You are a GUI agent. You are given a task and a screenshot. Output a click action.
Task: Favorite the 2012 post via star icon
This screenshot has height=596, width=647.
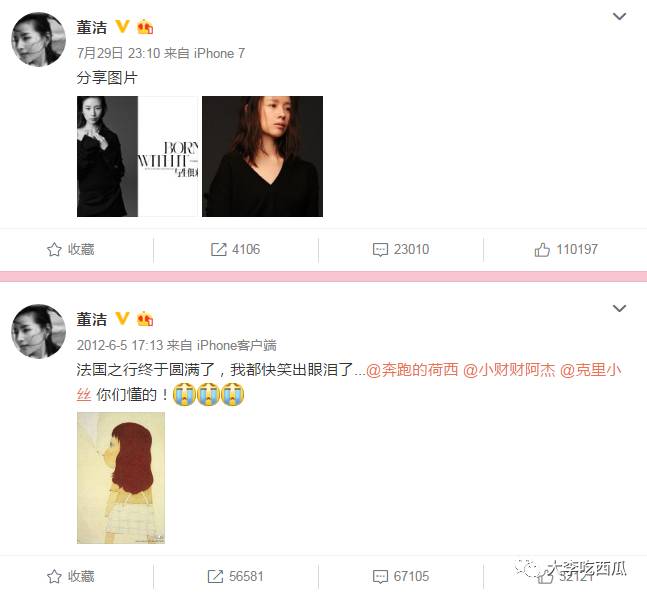tap(54, 576)
